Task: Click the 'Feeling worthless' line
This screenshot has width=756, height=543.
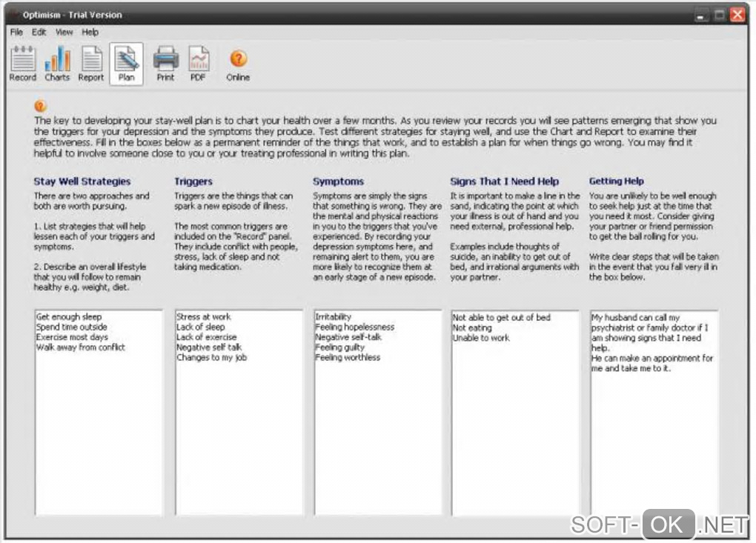Action: click(x=348, y=358)
